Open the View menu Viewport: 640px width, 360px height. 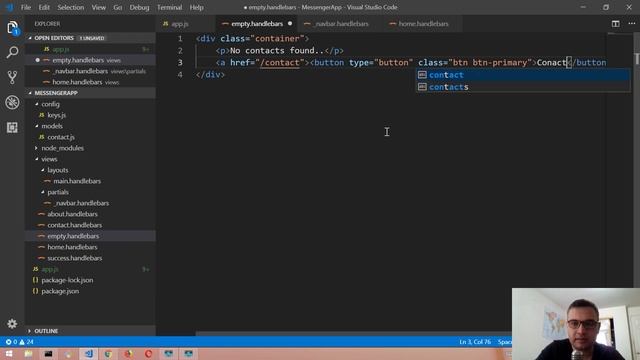pos(98,7)
